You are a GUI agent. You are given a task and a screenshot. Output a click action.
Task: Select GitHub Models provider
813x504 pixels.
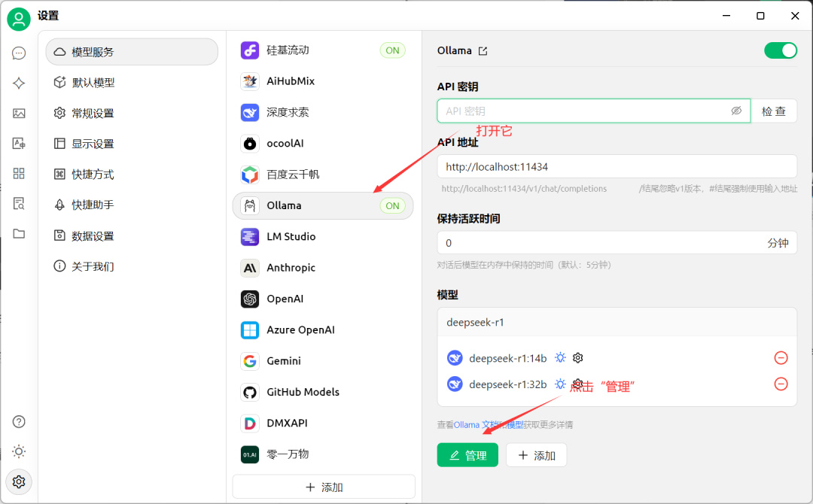322,392
